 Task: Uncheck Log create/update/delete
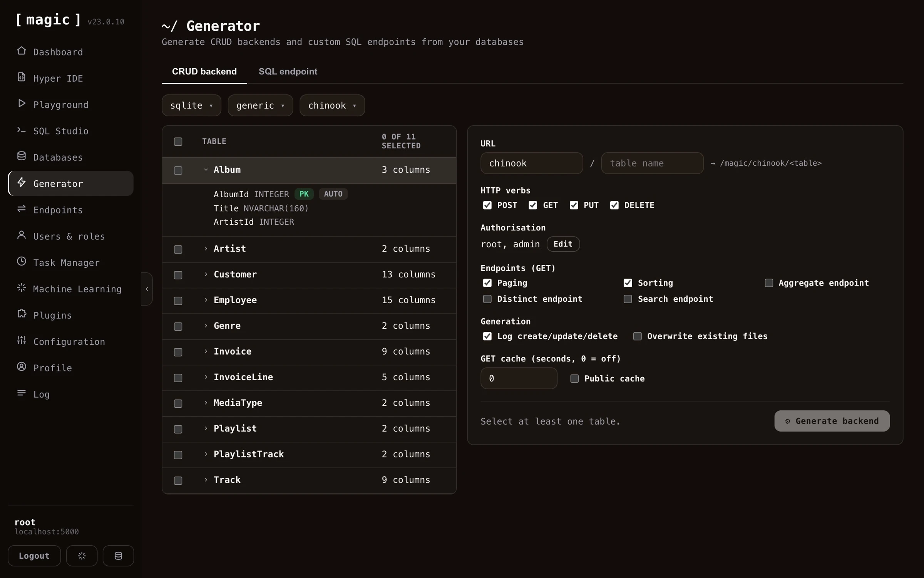pos(487,336)
